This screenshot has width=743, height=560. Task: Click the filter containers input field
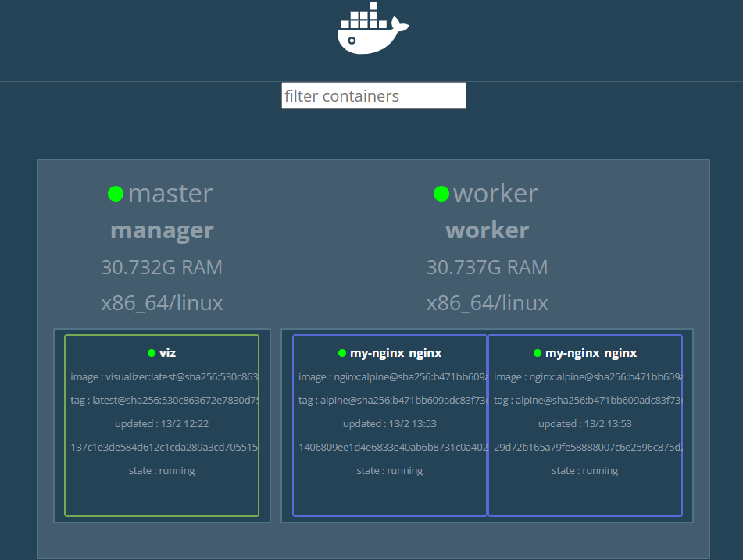[x=373, y=96]
